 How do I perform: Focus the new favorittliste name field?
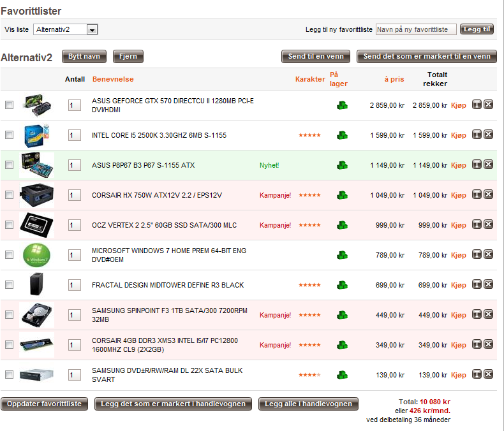(x=416, y=29)
